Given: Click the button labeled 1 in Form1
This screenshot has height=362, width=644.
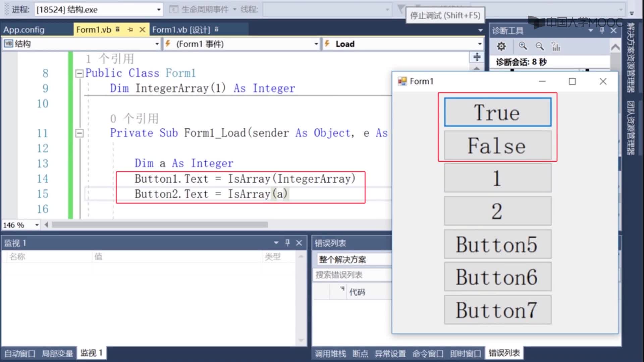Looking at the screenshot, I should [x=498, y=178].
